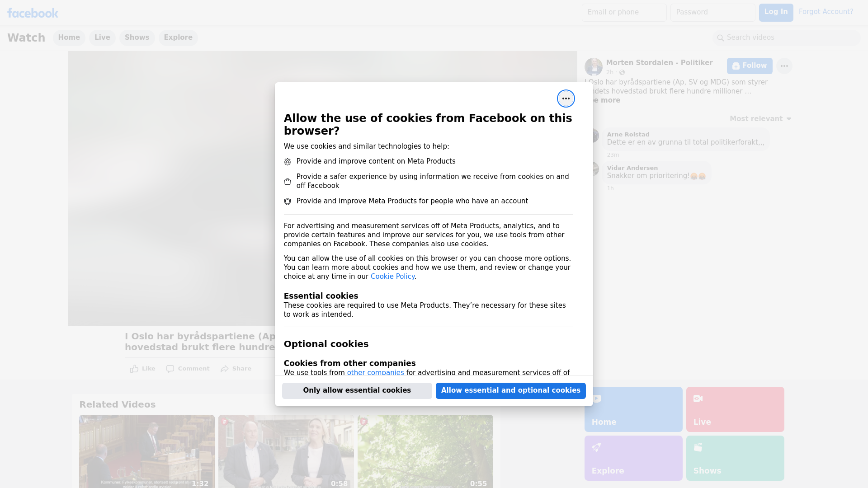The height and width of the screenshot is (488, 868).
Task: Click the Cookies from other companies heading
Action: [x=349, y=363]
